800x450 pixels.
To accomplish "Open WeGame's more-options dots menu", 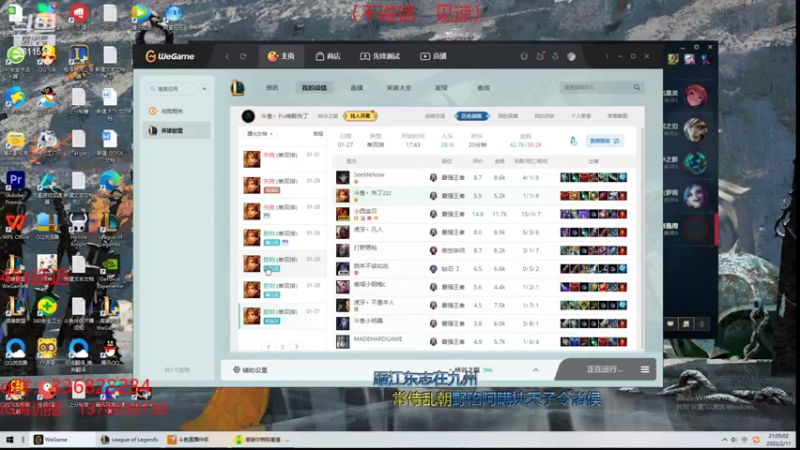I will [x=607, y=56].
